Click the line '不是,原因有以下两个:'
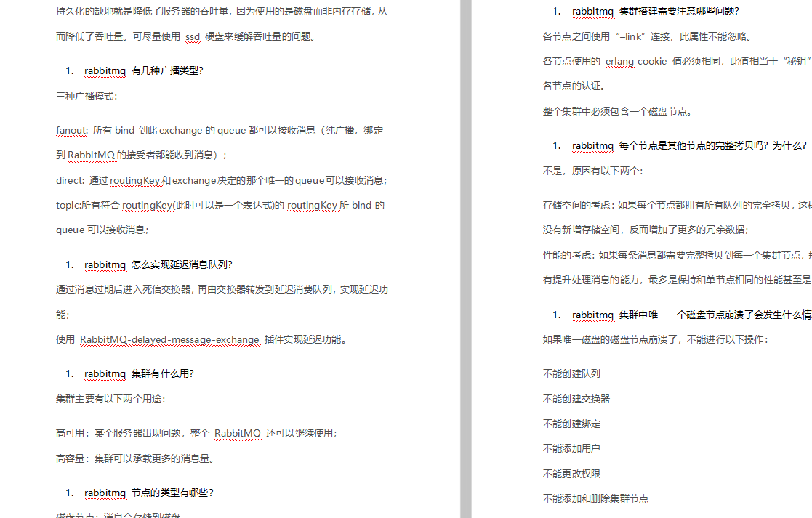 click(592, 171)
